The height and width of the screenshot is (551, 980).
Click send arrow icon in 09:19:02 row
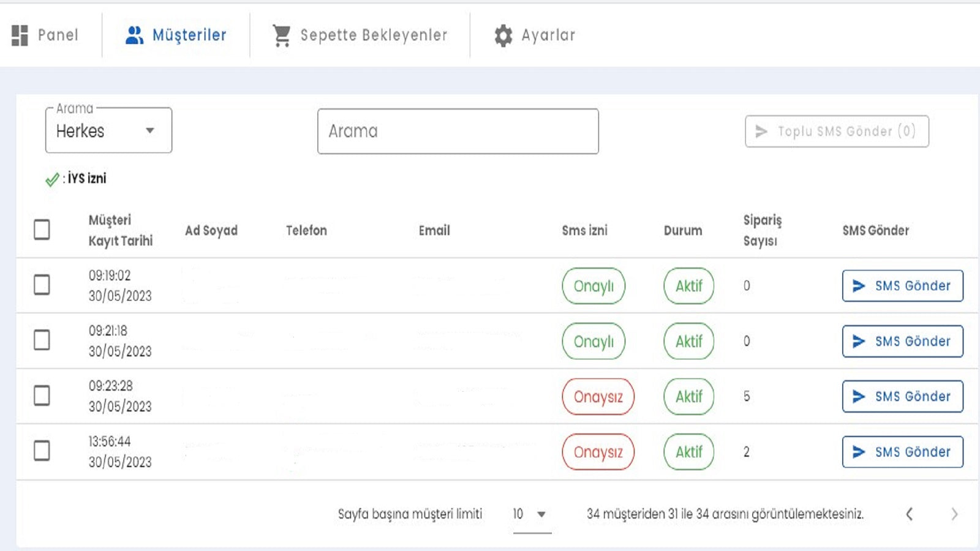point(859,286)
